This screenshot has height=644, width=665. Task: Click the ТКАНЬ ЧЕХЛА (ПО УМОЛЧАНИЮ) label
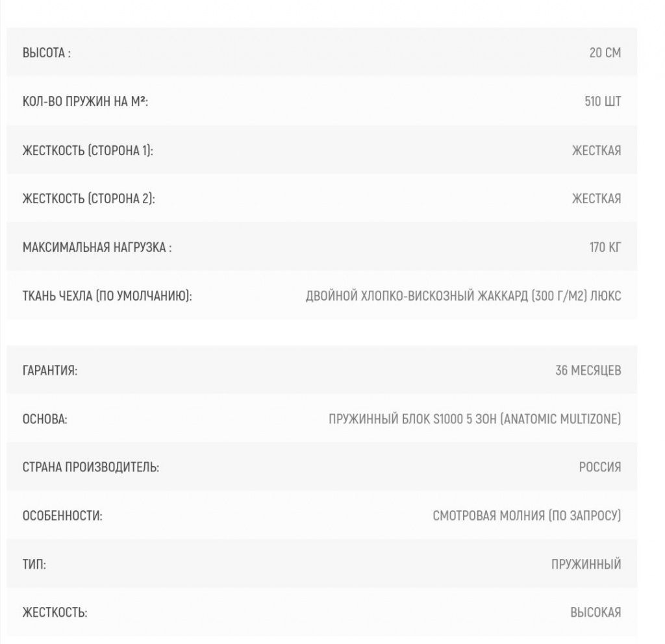[107, 295]
